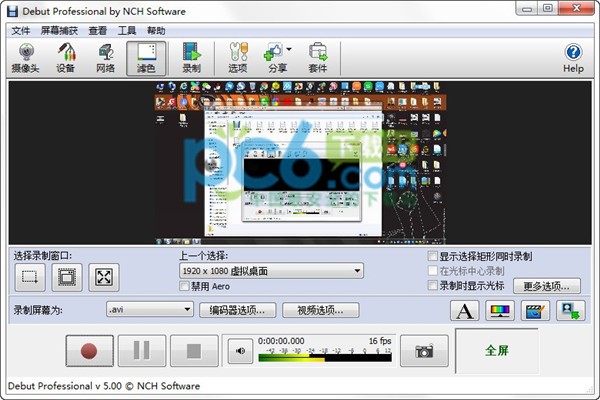Click the share (分享) thumbs-up icon
This screenshot has width=600, height=400.
tap(274, 52)
